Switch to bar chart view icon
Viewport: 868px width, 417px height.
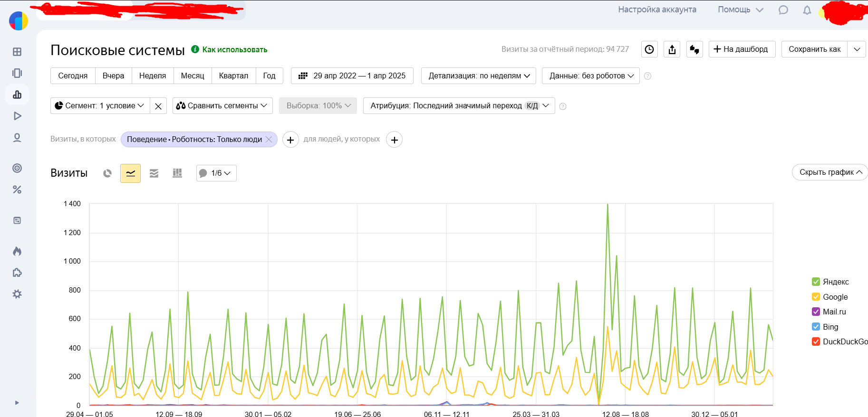coord(177,173)
